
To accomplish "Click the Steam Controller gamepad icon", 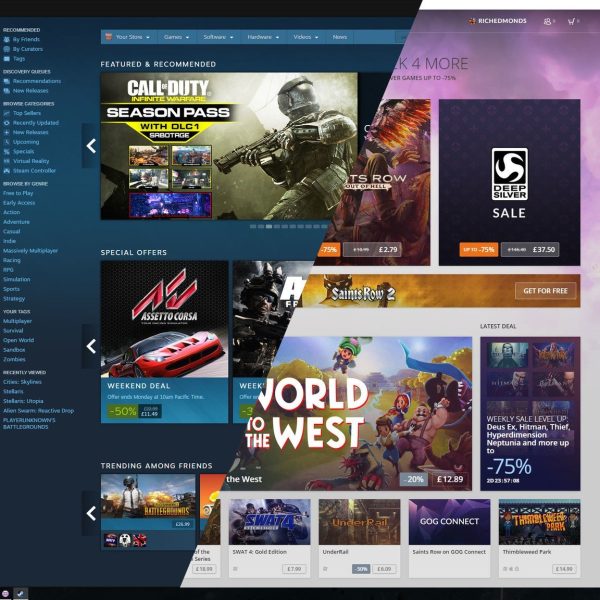I will [7, 171].
